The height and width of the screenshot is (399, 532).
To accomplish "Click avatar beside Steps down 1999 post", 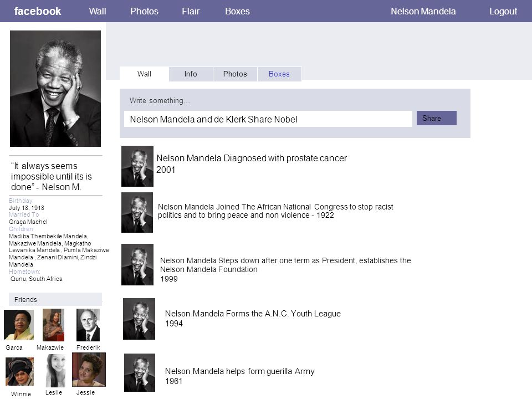I will click(137, 265).
